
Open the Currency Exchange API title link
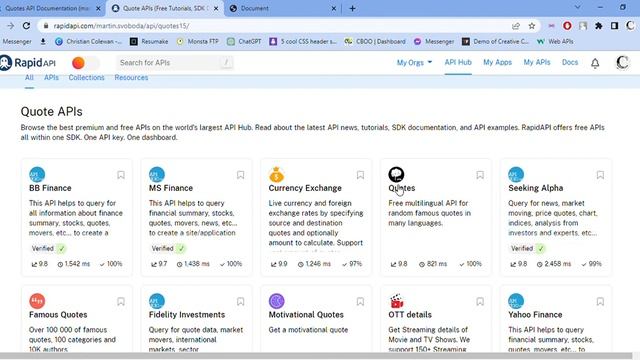pyautogui.click(x=305, y=188)
